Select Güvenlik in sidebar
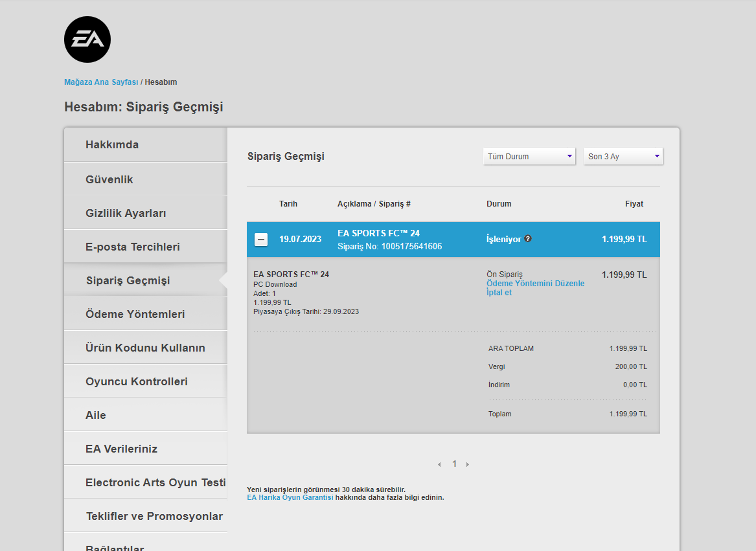This screenshot has width=756, height=551. point(146,179)
